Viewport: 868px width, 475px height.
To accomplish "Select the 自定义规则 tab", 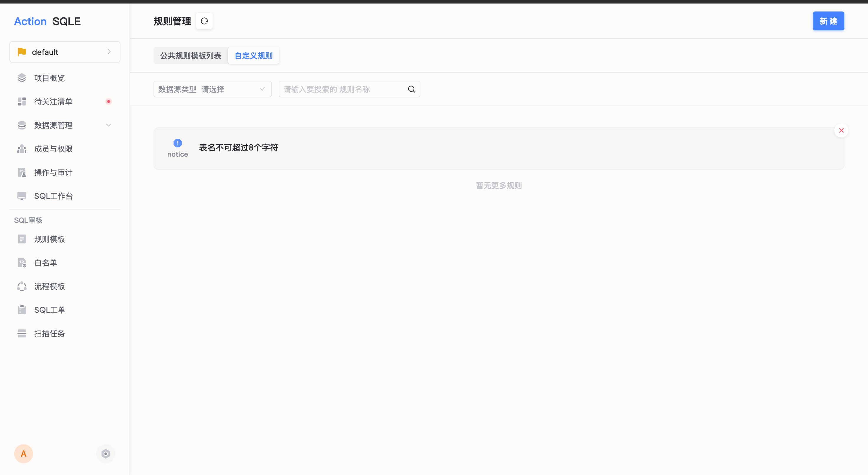I will 253,55.
